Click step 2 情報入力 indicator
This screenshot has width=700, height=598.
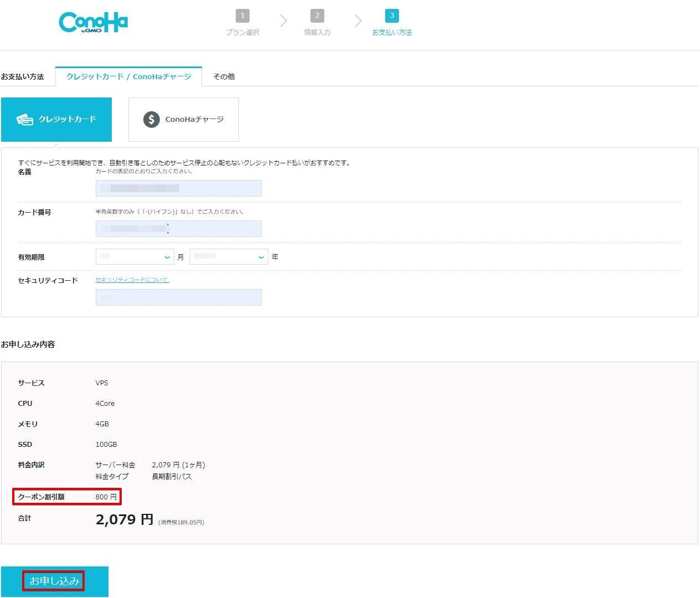click(317, 23)
